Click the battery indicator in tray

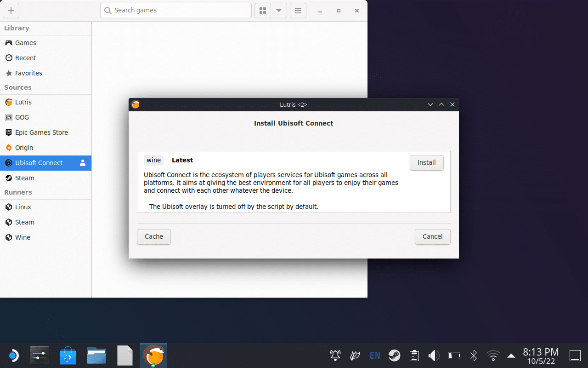coord(454,356)
